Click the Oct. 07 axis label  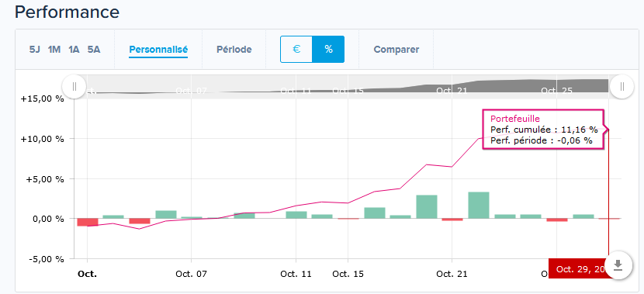pos(192,274)
